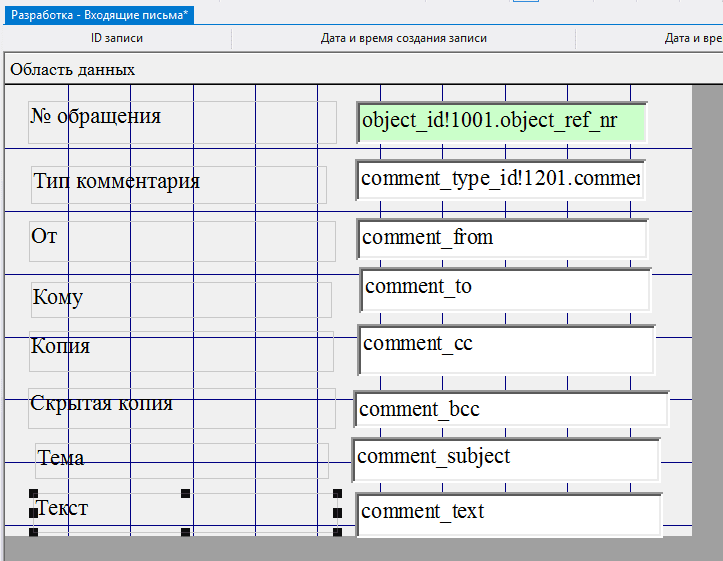This screenshot has height=561, width=723.
Task: Click the comment_bcc field
Action: (x=511, y=410)
